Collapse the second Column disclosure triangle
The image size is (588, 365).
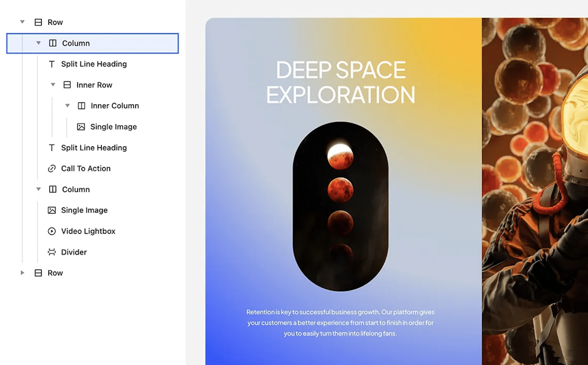tap(39, 189)
